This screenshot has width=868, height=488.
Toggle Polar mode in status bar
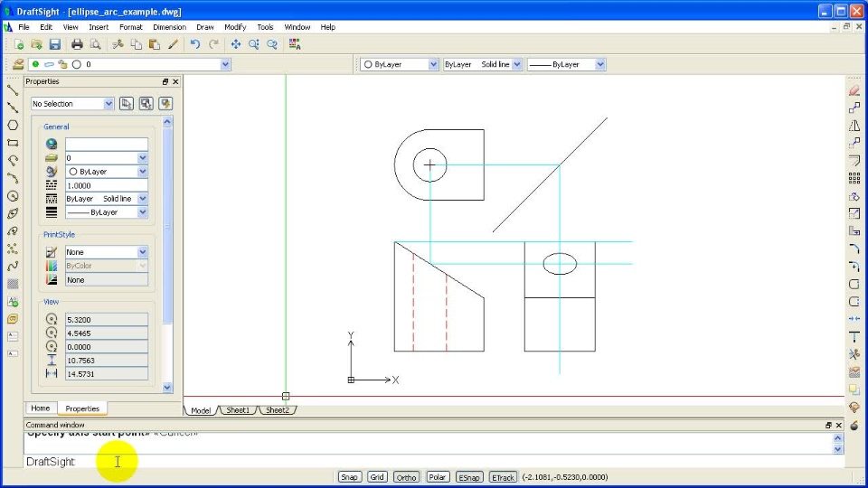[x=438, y=477]
